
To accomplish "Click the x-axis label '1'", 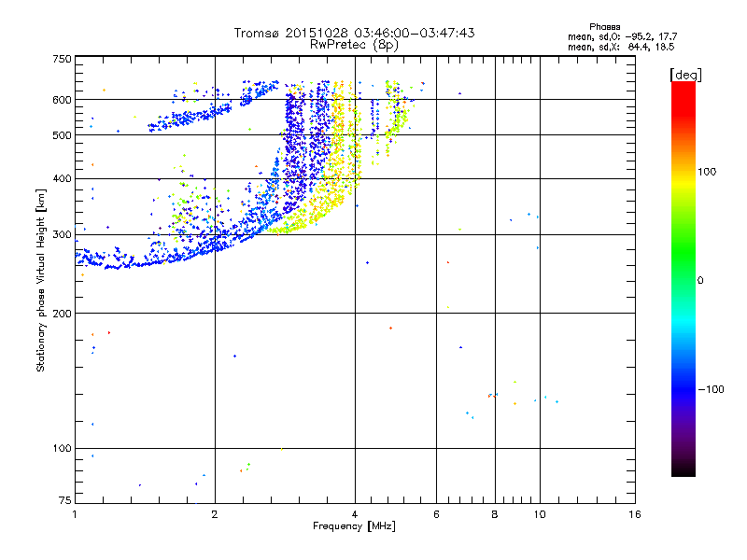I will (x=75, y=514).
